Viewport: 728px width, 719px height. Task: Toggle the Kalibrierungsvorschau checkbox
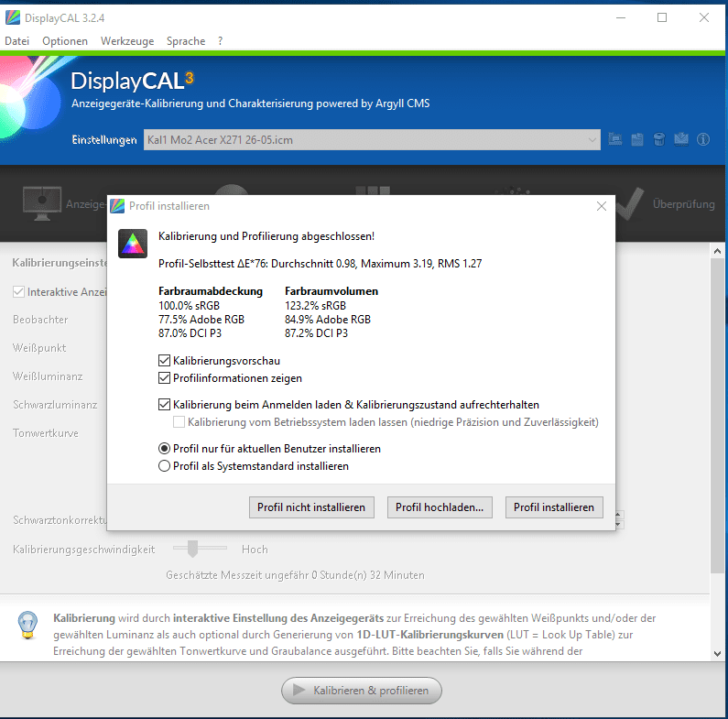pos(164,361)
